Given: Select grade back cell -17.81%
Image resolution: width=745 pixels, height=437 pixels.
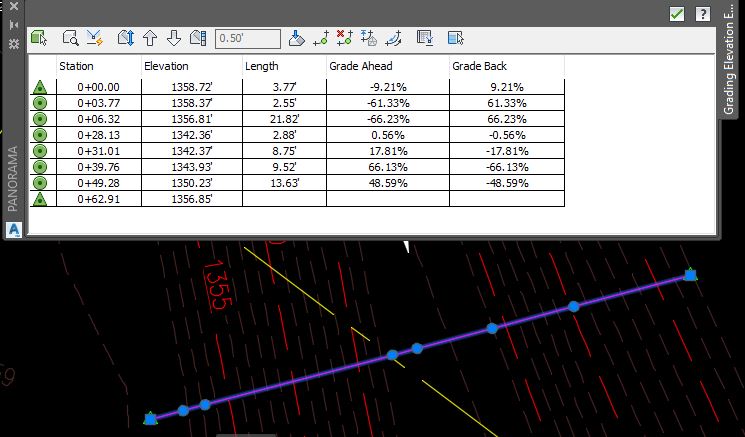Looking at the screenshot, I should pyautogui.click(x=507, y=151).
